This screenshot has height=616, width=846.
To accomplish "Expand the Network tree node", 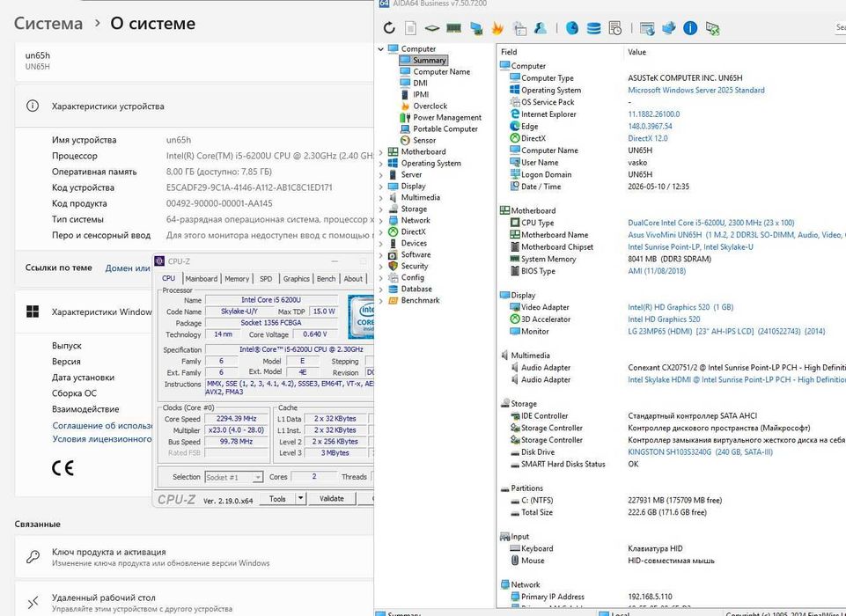I will coord(381,221).
